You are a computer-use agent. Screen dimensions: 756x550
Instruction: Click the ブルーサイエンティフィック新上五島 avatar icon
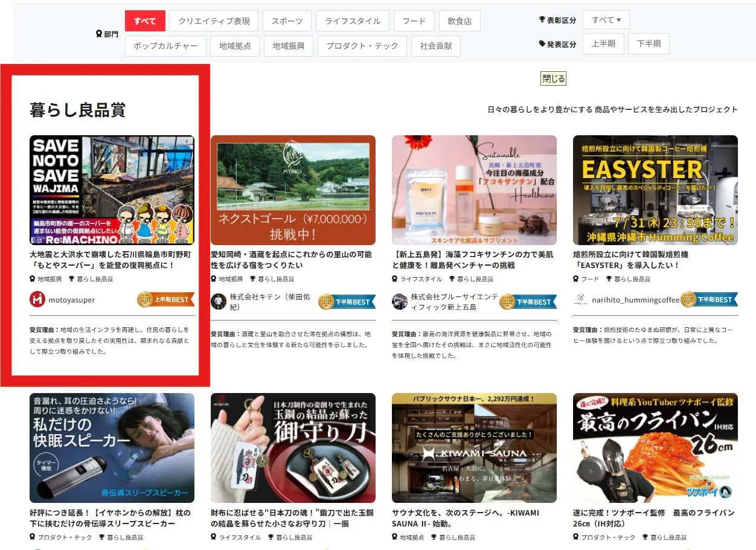400,302
